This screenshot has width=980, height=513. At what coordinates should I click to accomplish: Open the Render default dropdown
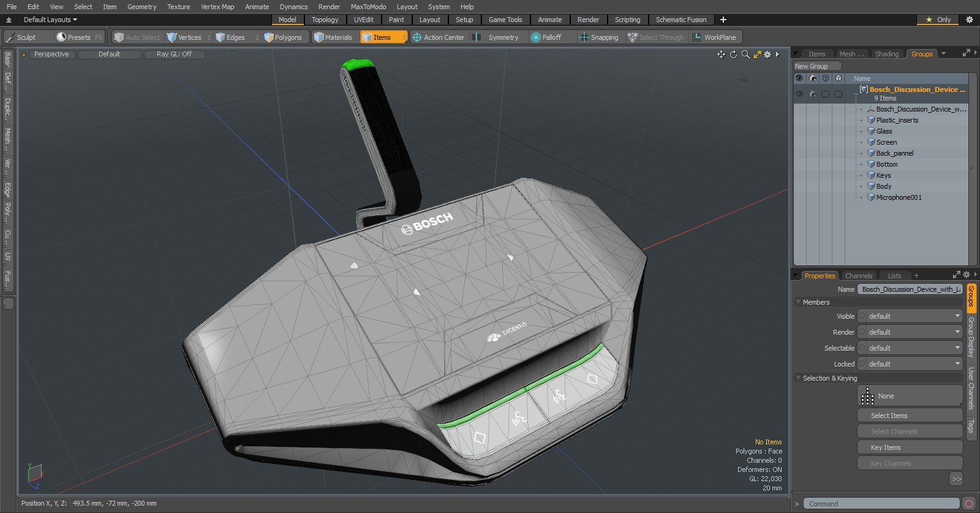(x=910, y=332)
